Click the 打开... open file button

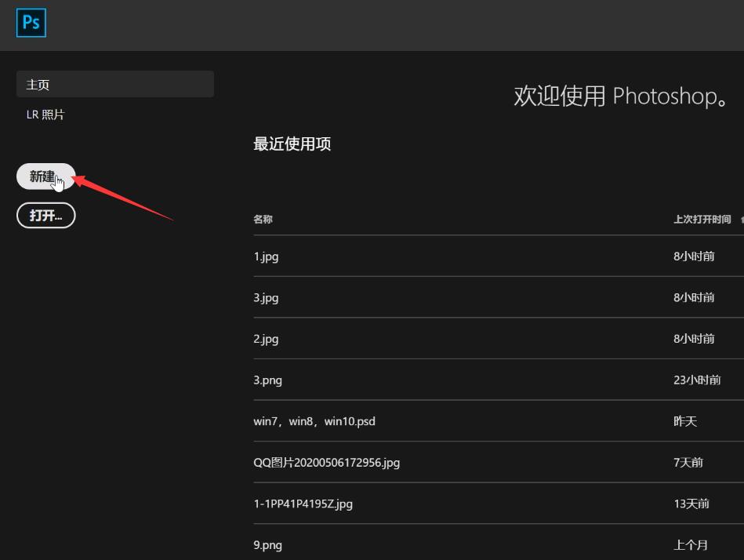point(46,216)
